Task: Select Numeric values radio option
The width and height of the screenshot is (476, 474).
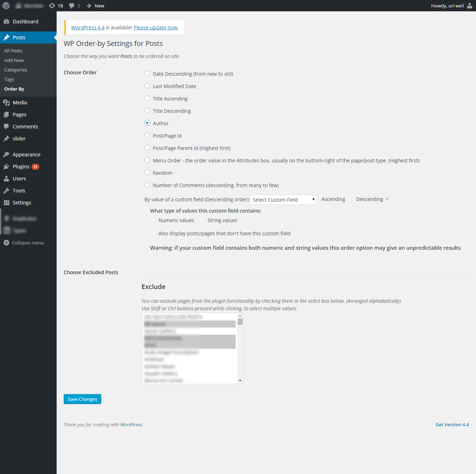Action: (153, 220)
